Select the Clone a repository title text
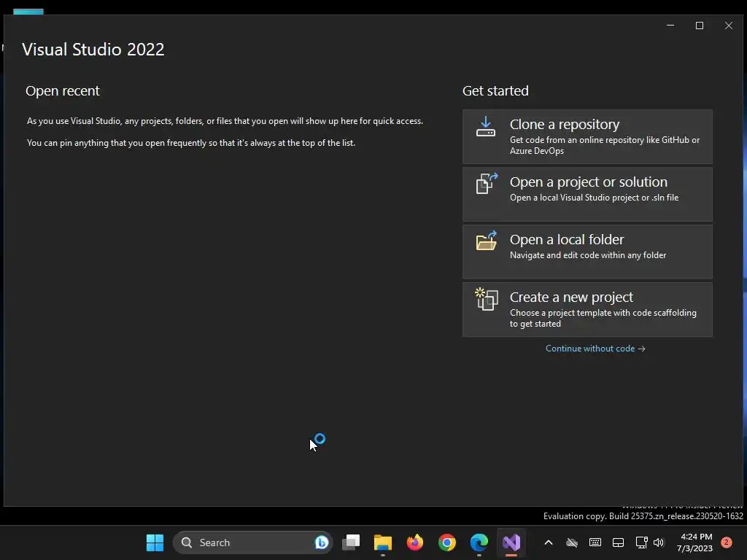Screen dimensions: 747x560 tap(565, 124)
